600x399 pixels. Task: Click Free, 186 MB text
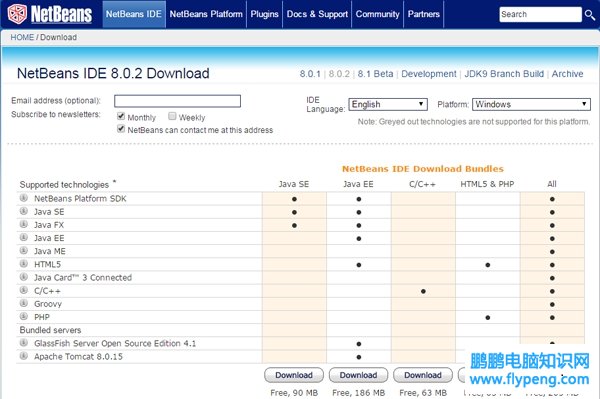359,393
